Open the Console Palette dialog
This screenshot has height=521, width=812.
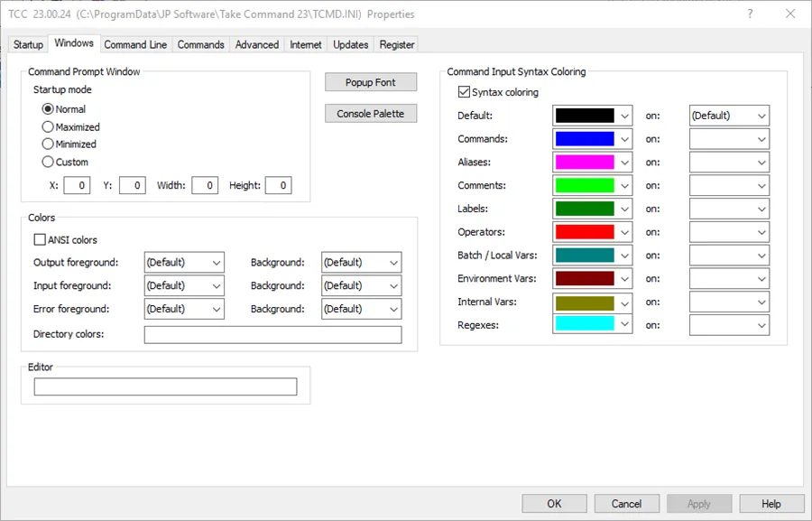tap(371, 113)
